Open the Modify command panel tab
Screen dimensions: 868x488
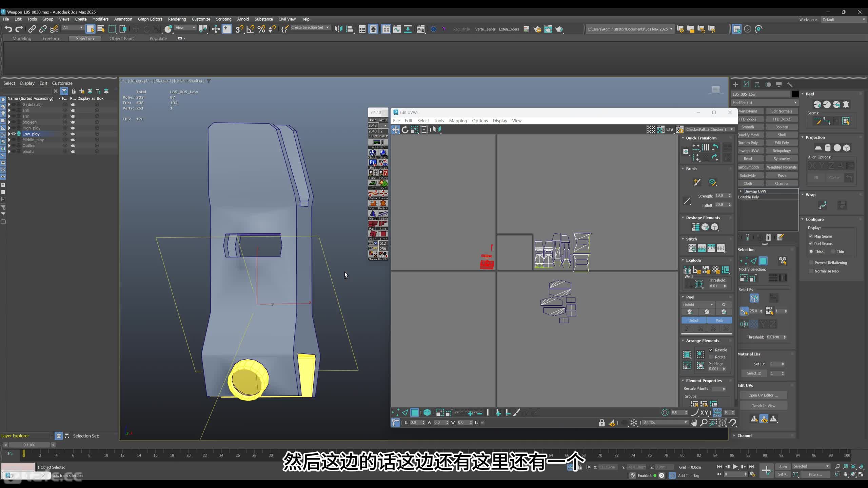746,84
